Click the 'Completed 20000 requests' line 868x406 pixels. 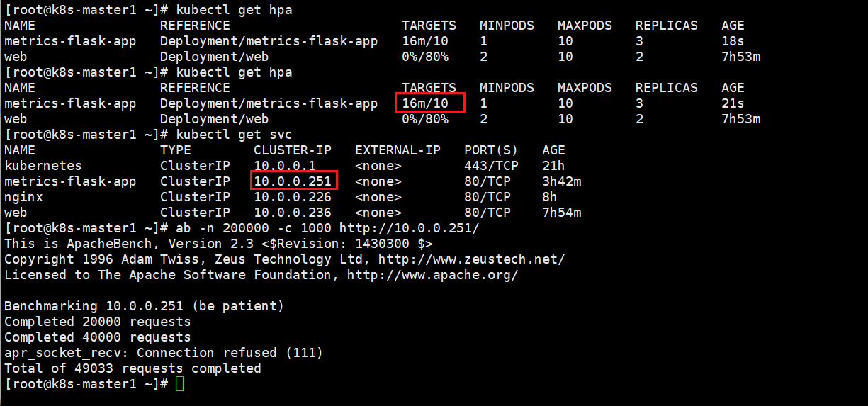pyautogui.click(x=98, y=322)
